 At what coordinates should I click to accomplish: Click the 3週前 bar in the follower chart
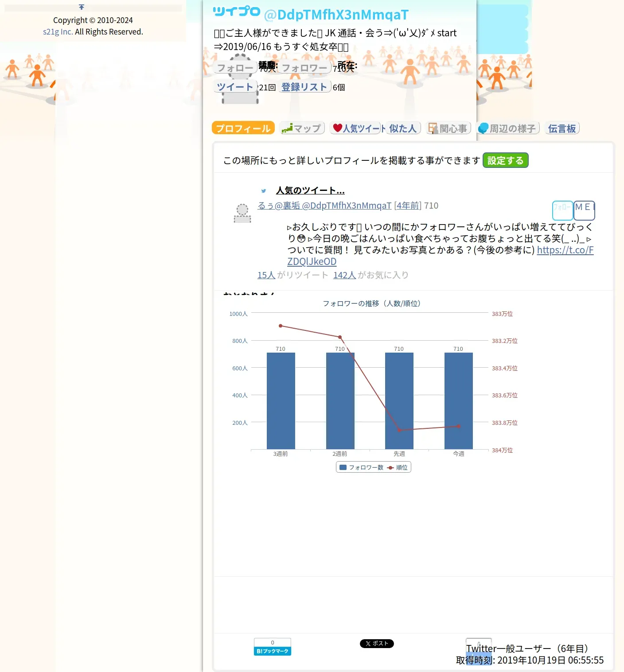(281, 401)
